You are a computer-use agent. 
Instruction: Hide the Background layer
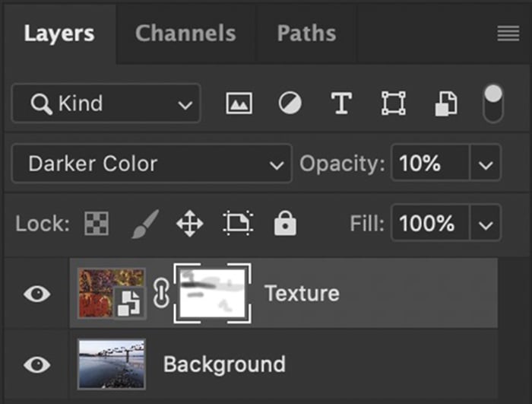(37, 364)
